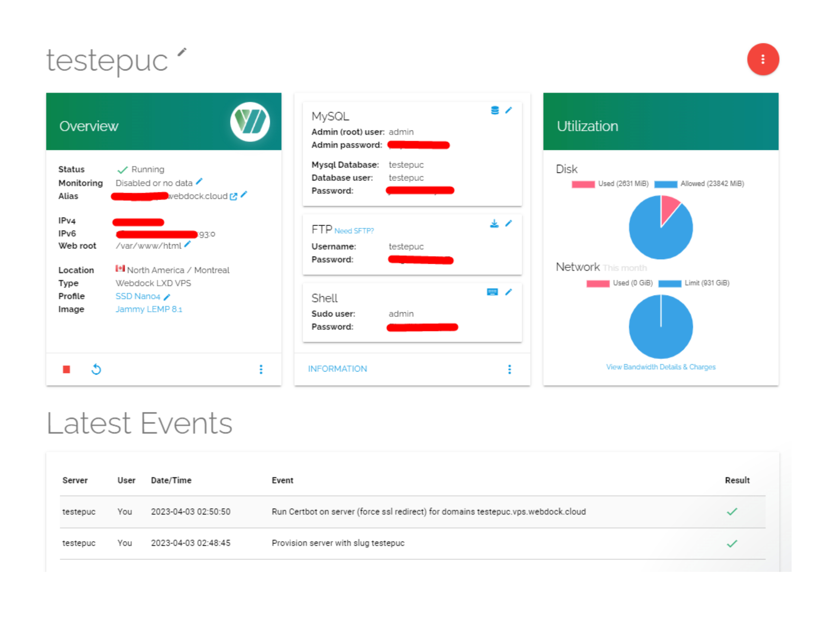The height and width of the screenshot is (625, 840).
Task: Click the Run Certbot on server event
Action: [x=428, y=512]
